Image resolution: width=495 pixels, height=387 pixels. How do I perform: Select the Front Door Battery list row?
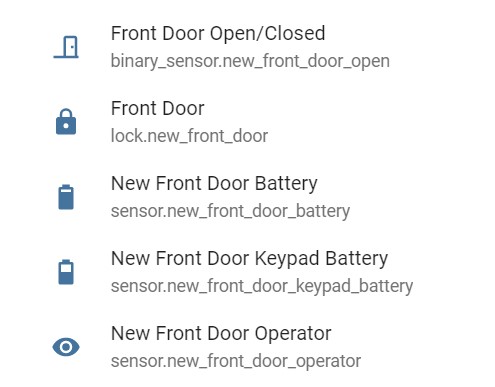[x=247, y=197]
